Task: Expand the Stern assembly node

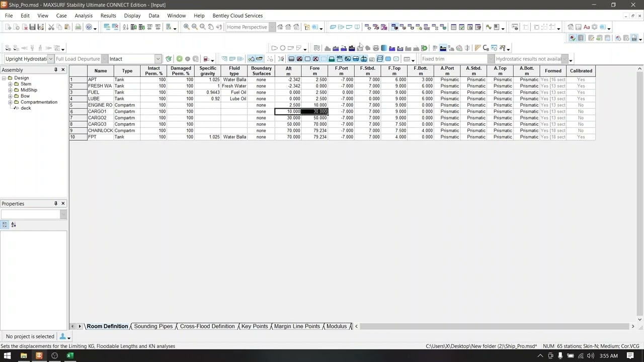Action: [x=10, y=84]
